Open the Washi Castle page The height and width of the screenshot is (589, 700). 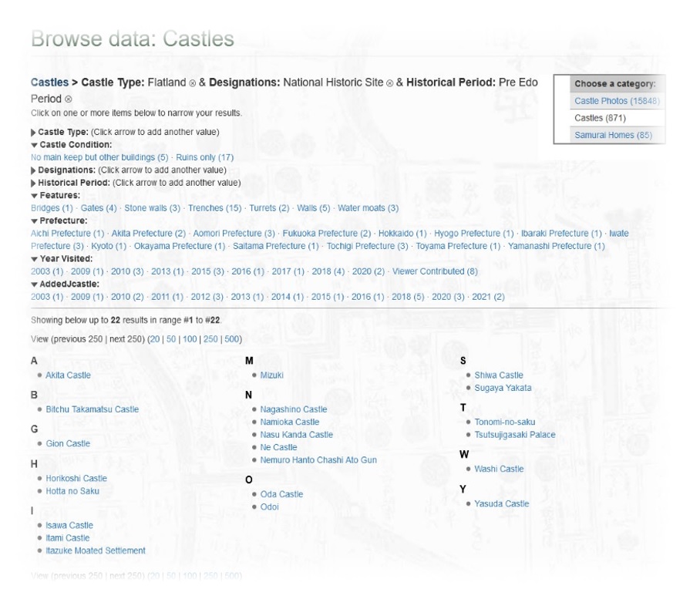point(499,470)
